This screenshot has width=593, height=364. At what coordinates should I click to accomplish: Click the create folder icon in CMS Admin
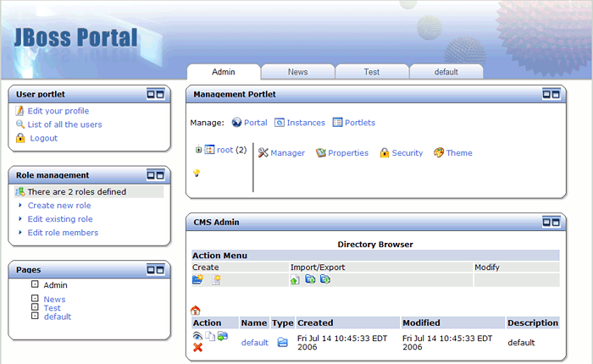coord(197,279)
